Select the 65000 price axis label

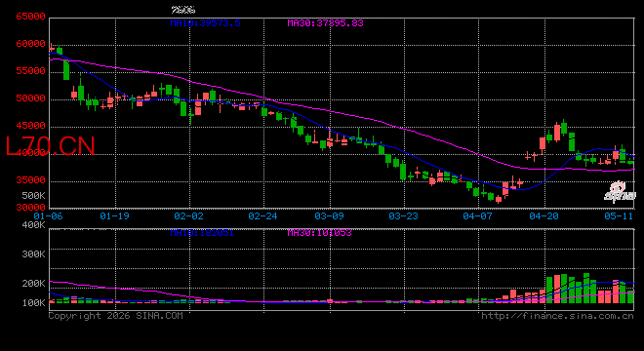30,17
